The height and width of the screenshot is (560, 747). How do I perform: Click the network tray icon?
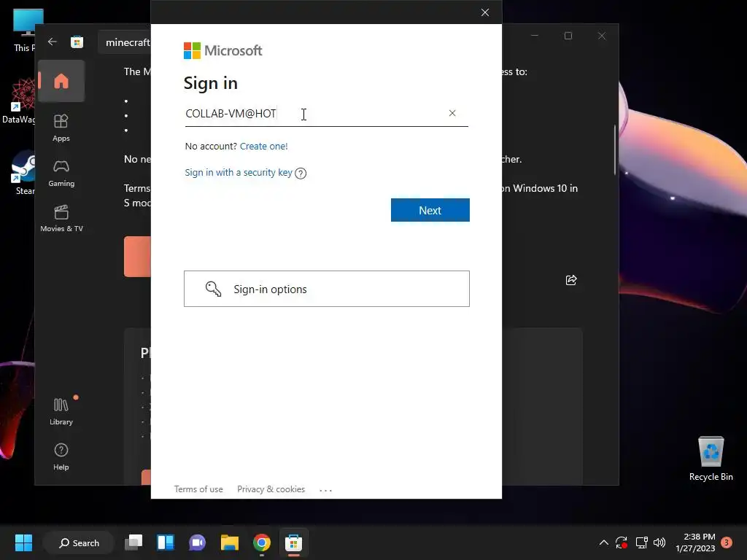coord(641,542)
